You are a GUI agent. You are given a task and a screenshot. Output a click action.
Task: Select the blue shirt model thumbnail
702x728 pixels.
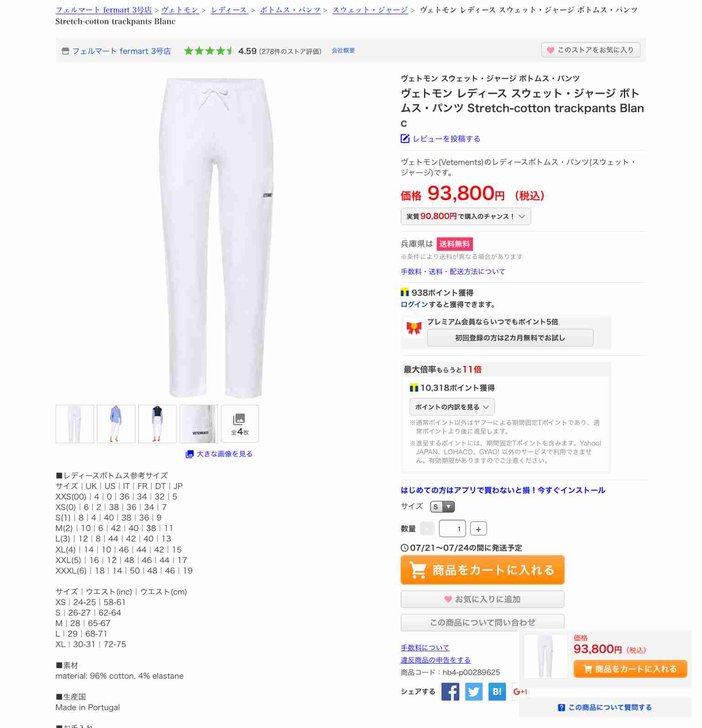116,424
